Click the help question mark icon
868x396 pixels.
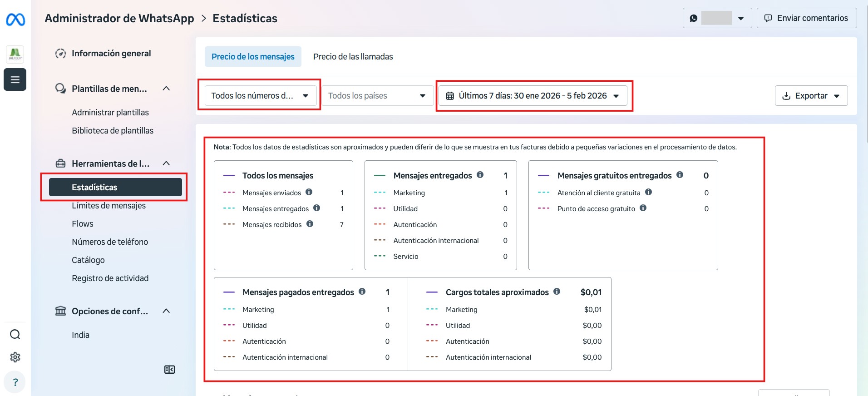pyautogui.click(x=15, y=382)
